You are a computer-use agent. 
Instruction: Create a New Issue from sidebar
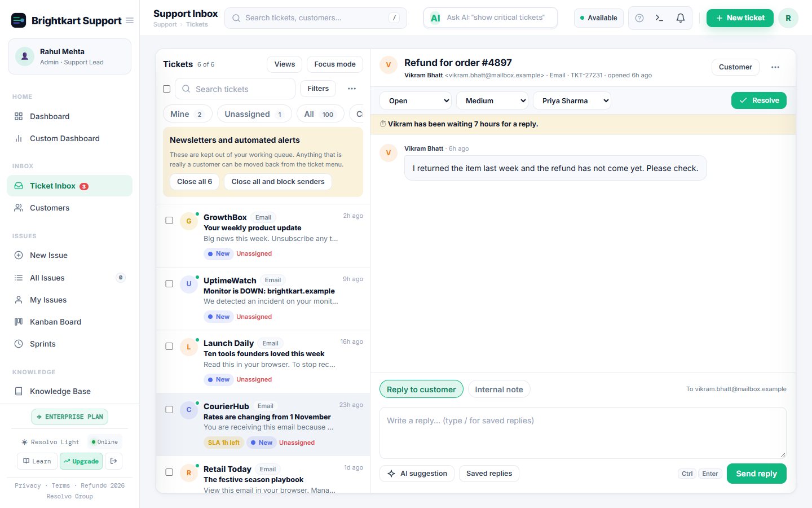[69, 255]
